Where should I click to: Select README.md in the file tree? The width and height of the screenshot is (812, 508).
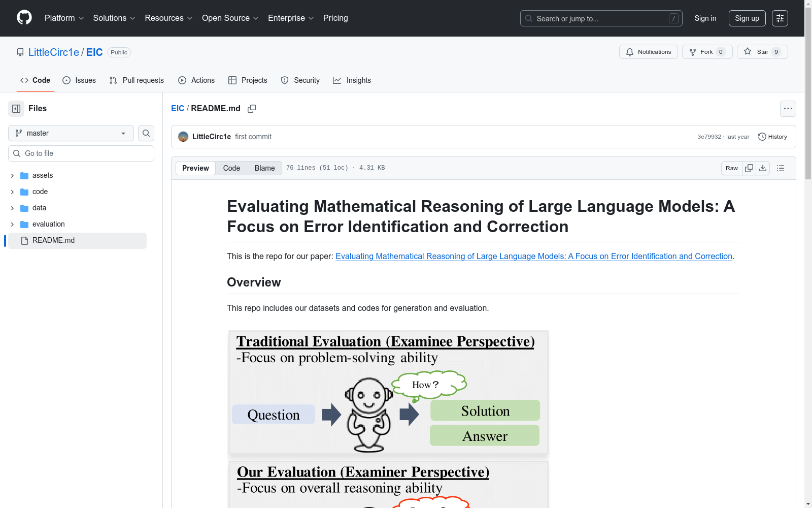[77, 241]
